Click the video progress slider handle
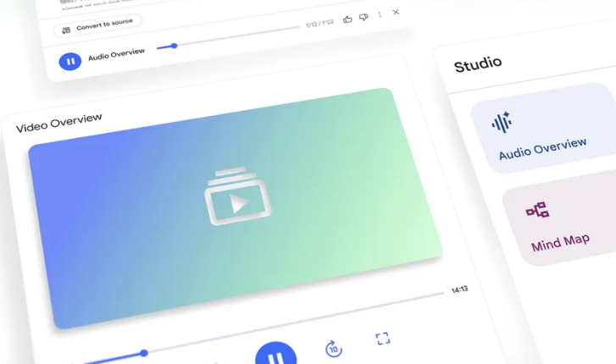Viewport: 616px width, 364px height. (144, 352)
